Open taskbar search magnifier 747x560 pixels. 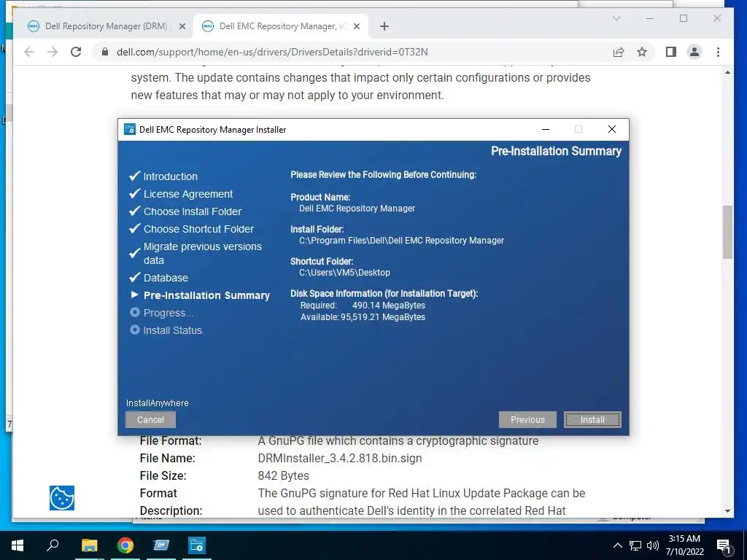coord(53,545)
